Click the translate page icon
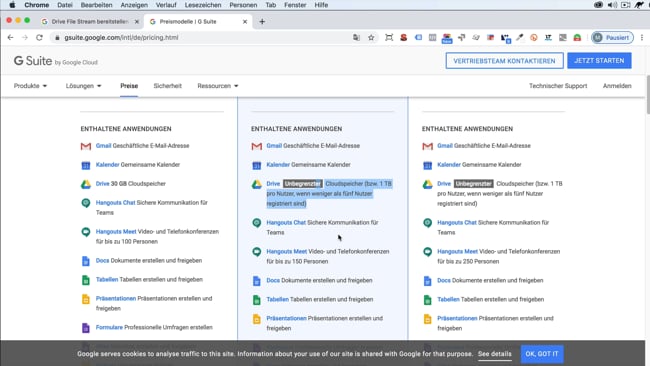650x366 pixels. [356, 37]
